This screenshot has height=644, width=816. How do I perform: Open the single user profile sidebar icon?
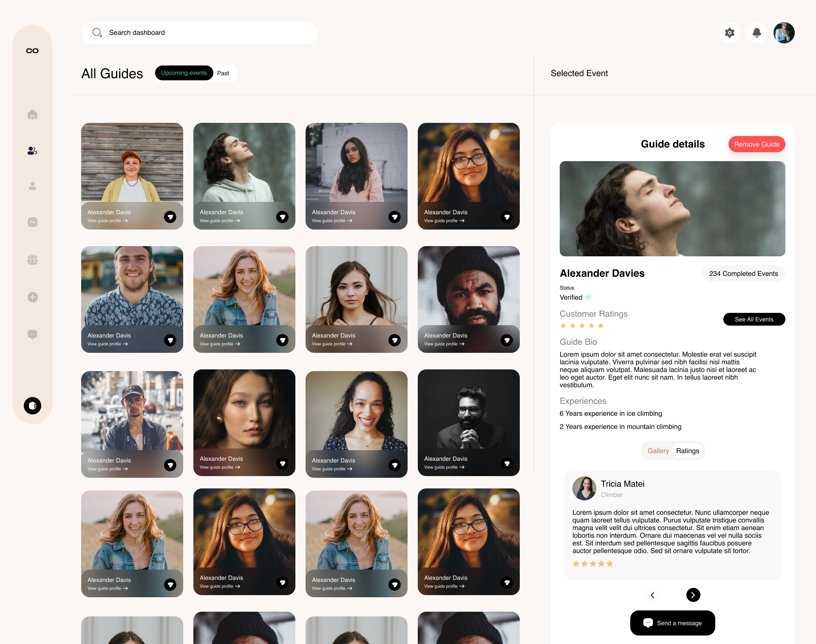coord(32,186)
